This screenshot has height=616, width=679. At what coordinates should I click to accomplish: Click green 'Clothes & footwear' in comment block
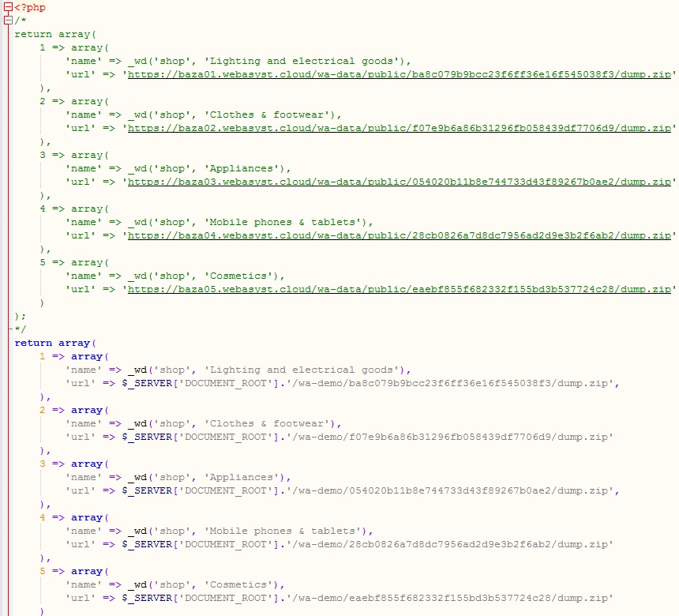(267, 115)
